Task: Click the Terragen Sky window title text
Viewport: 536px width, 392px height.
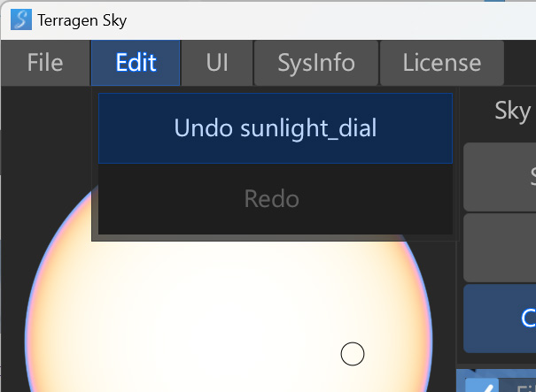Action: pyautogui.click(x=82, y=19)
